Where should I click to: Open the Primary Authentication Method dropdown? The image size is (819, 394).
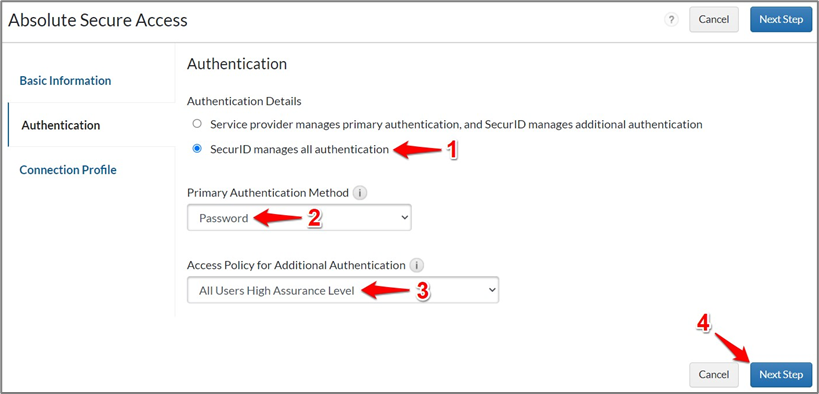coord(299,218)
